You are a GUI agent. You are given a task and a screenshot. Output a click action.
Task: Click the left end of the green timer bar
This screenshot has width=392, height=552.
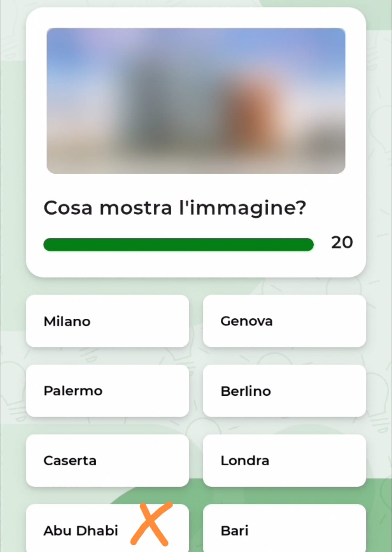(x=49, y=245)
